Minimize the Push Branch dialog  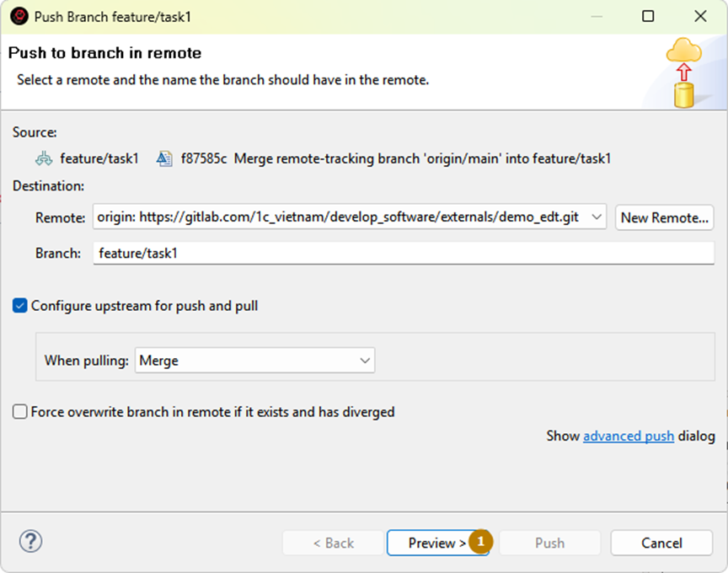[x=596, y=16]
